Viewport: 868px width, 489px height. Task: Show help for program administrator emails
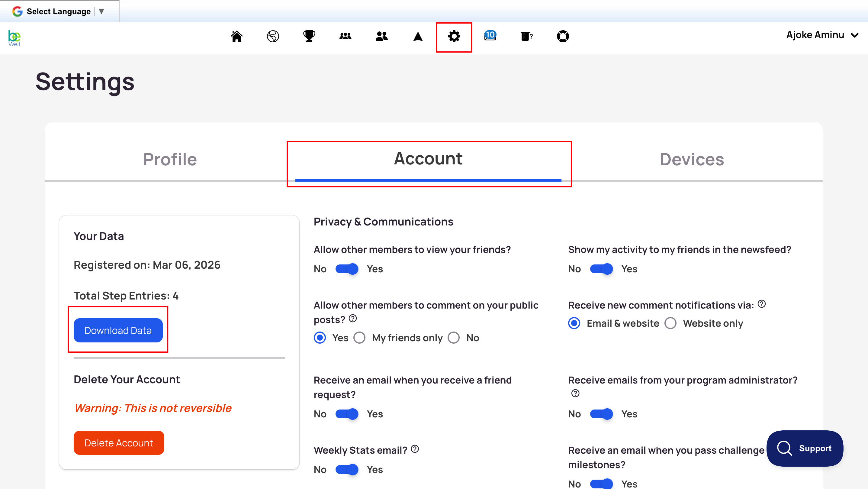click(576, 393)
